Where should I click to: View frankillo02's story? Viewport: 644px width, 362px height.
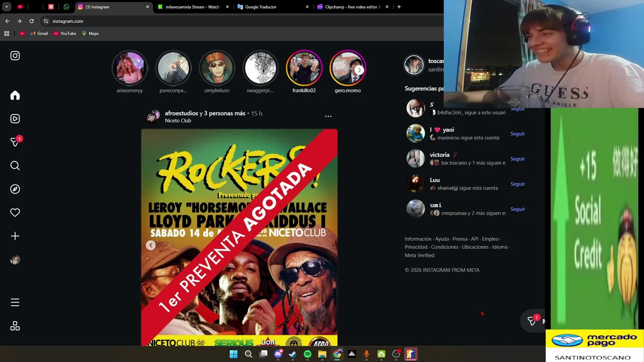[304, 68]
